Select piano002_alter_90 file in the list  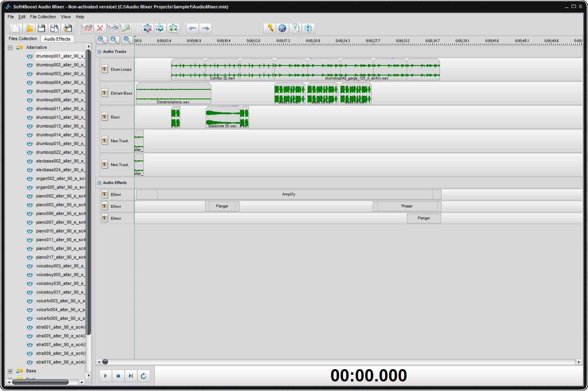[x=60, y=196]
